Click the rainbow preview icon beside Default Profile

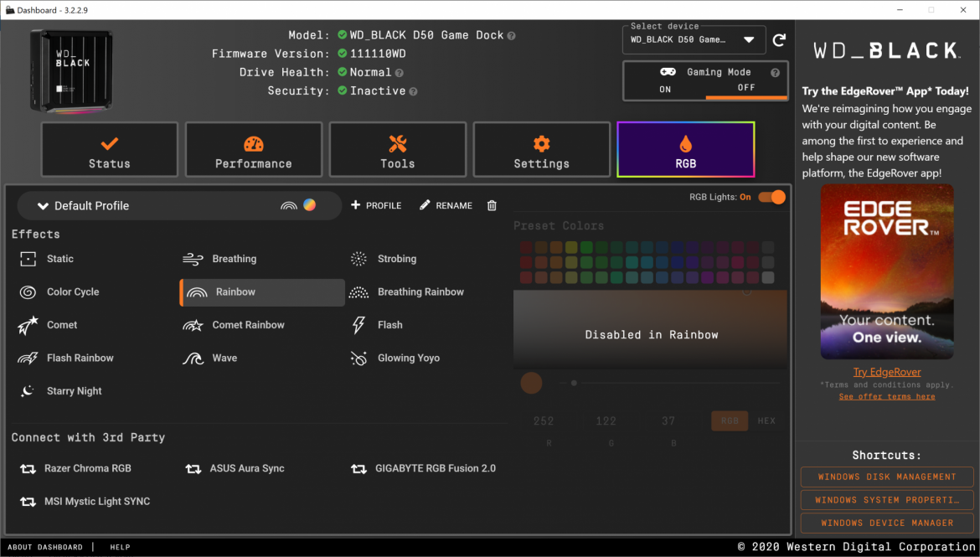coord(289,205)
